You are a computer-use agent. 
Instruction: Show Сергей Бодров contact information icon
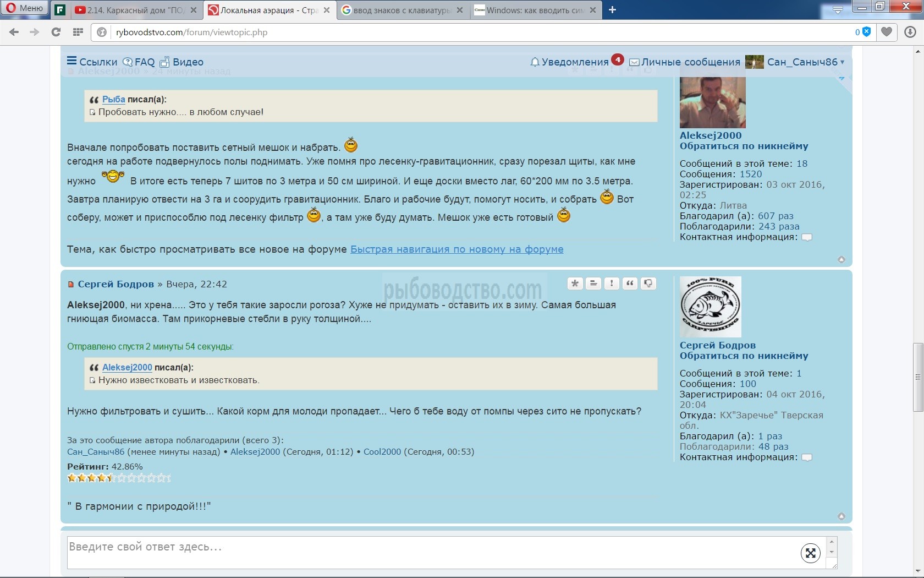(x=806, y=457)
